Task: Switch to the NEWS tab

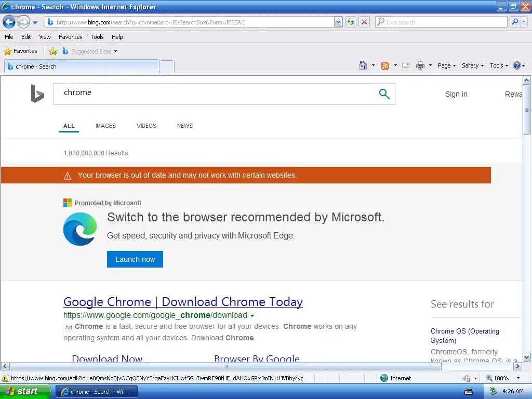Action: [x=185, y=126]
